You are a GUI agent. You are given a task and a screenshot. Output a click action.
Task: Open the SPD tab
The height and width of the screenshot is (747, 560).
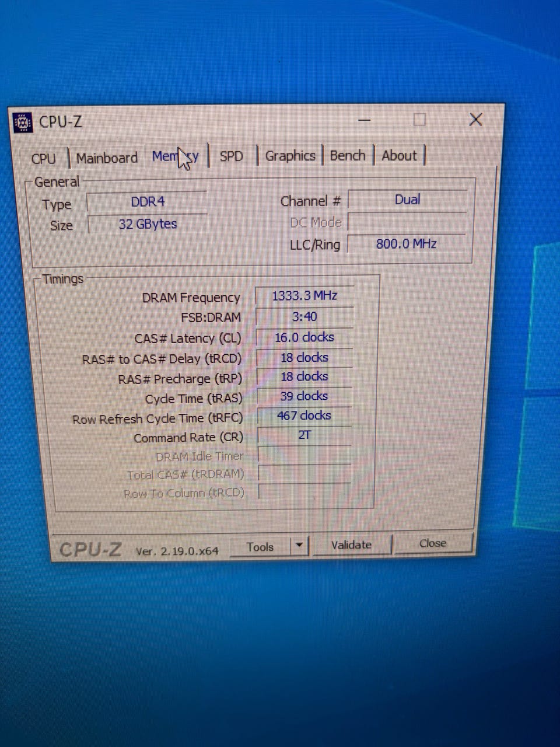coord(231,156)
